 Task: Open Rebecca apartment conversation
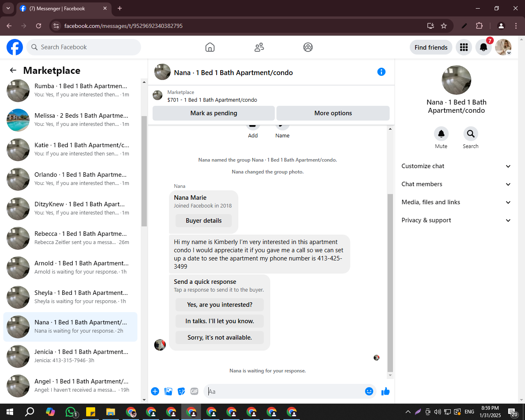pos(71,238)
